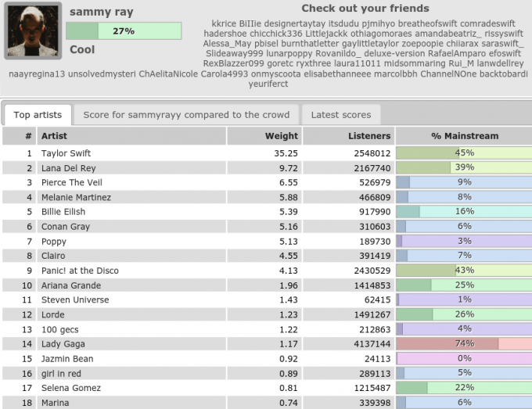Click the Cool rating label

82,49
